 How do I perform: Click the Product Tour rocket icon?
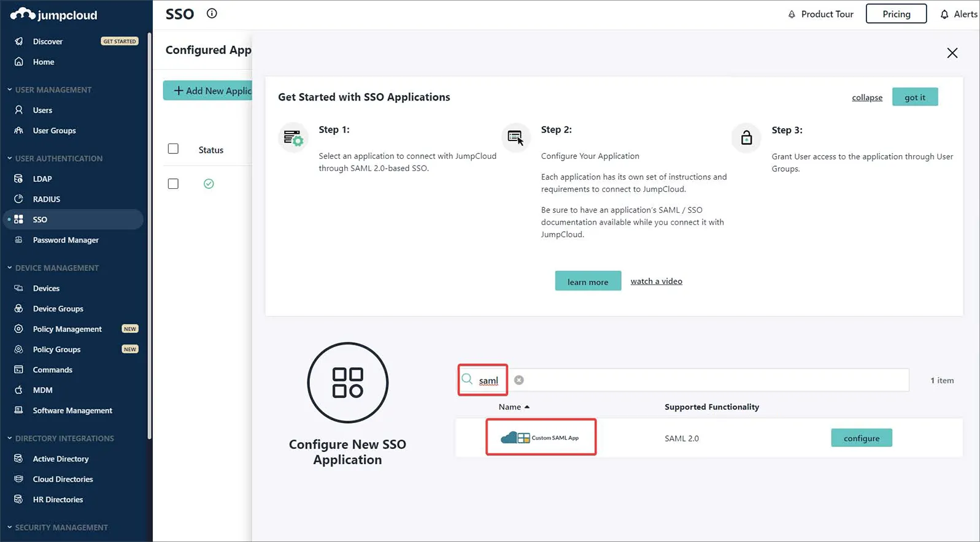point(792,14)
